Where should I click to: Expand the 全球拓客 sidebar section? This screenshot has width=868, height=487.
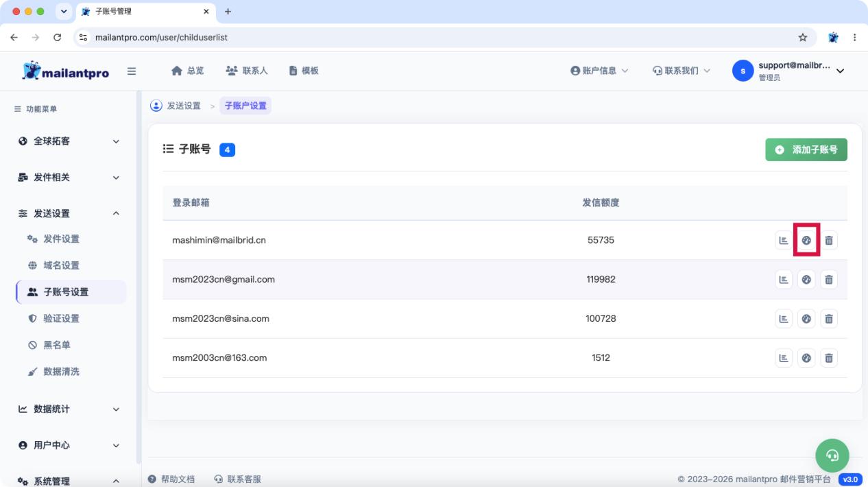point(69,141)
